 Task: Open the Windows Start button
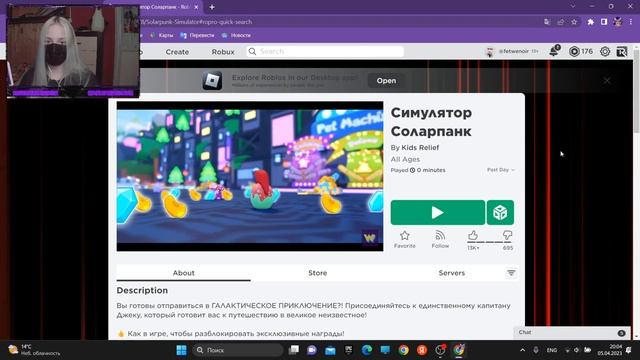click(181, 350)
